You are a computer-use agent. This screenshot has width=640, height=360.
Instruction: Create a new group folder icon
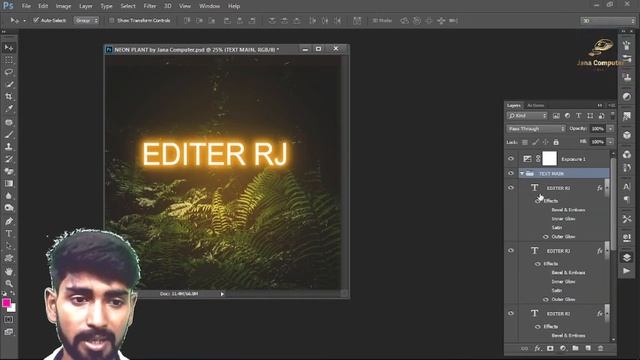tap(576, 349)
